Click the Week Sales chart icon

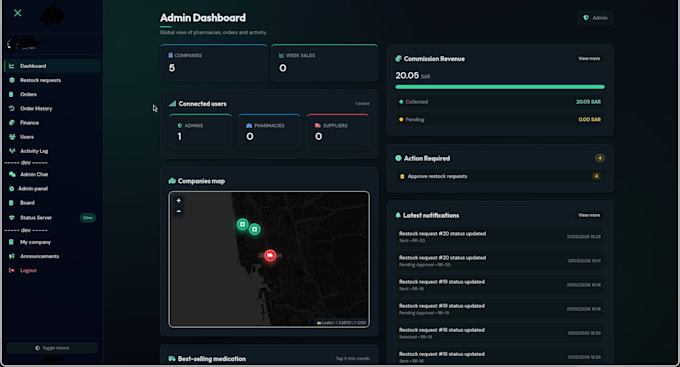coord(281,56)
